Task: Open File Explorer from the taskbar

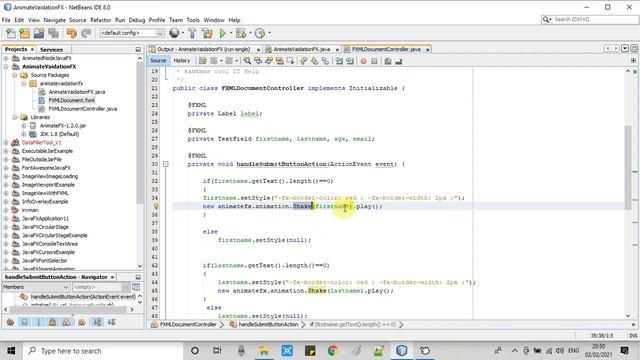Action: pyautogui.click(x=264, y=351)
